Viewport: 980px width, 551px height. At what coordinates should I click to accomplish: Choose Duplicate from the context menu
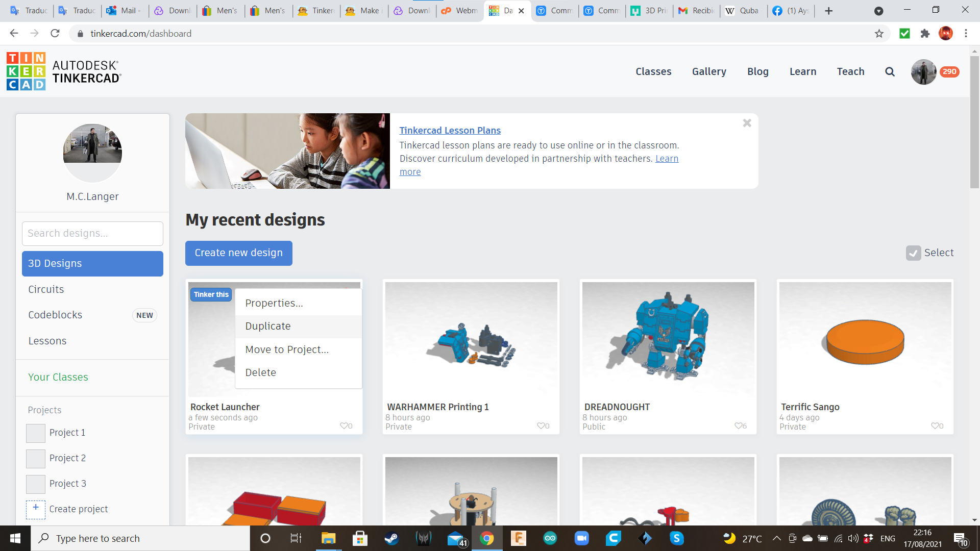[268, 326]
